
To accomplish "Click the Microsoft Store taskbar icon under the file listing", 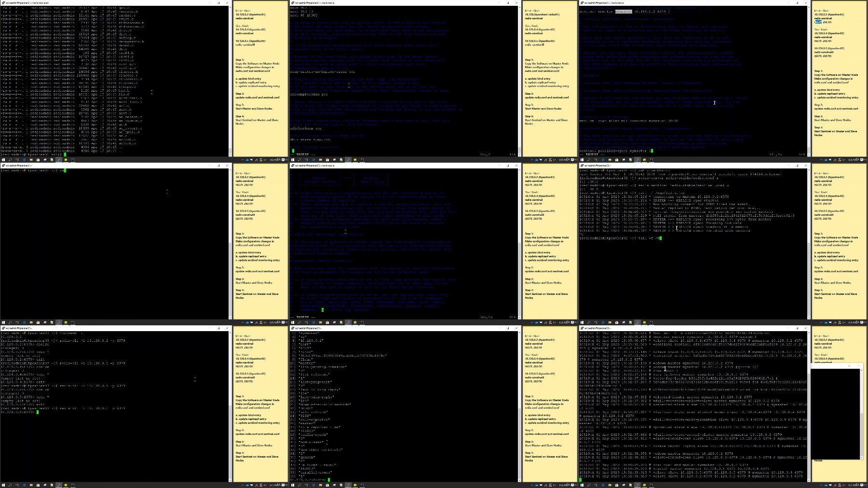I will pos(38,160).
